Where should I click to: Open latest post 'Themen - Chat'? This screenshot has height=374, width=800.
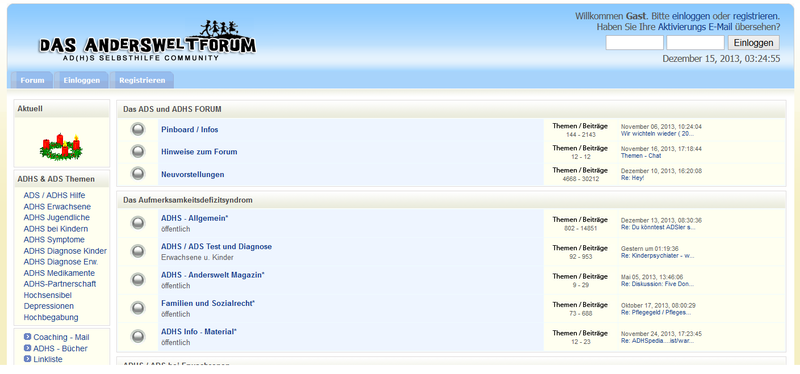tap(641, 156)
